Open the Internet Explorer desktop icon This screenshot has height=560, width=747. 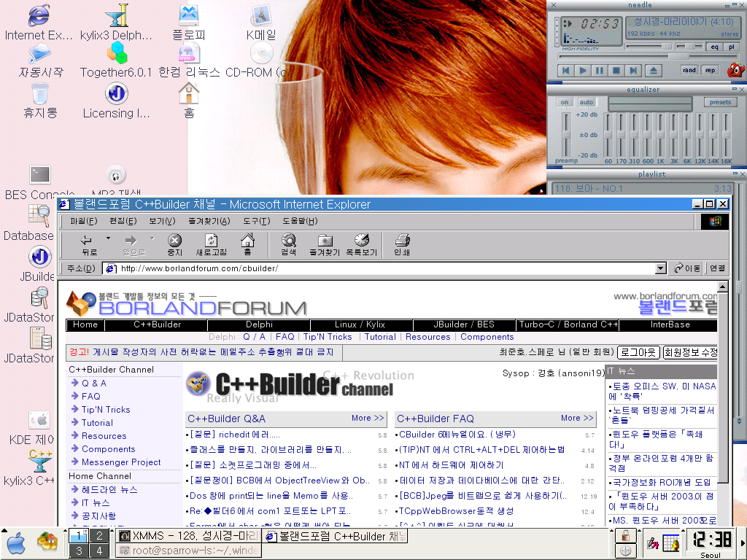pos(39,21)
